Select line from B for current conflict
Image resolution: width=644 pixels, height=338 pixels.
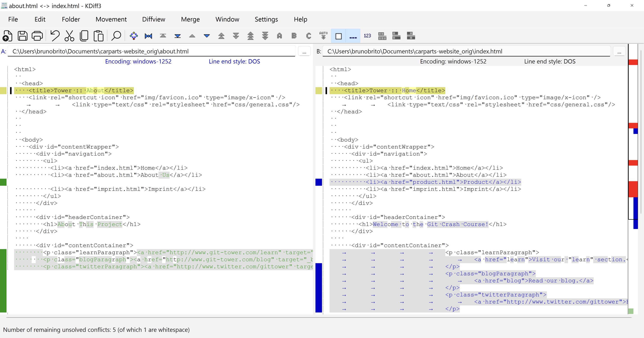294,36
